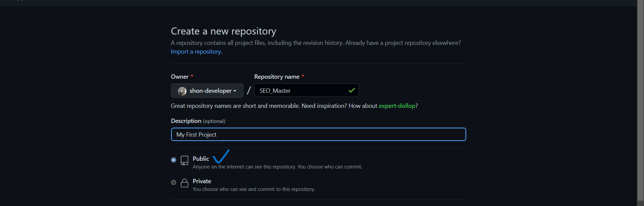Click the Private lock icon
Image resolution: width=644 pixels, height=206 pixels.
pyautogui.click(x=184, y=183)
